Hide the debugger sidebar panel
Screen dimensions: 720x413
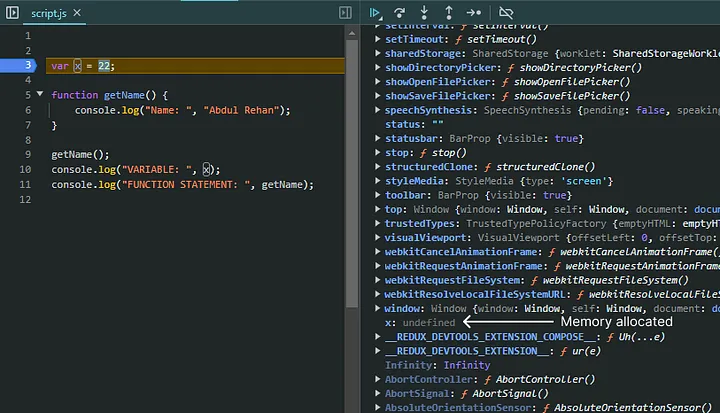[345, 12]
